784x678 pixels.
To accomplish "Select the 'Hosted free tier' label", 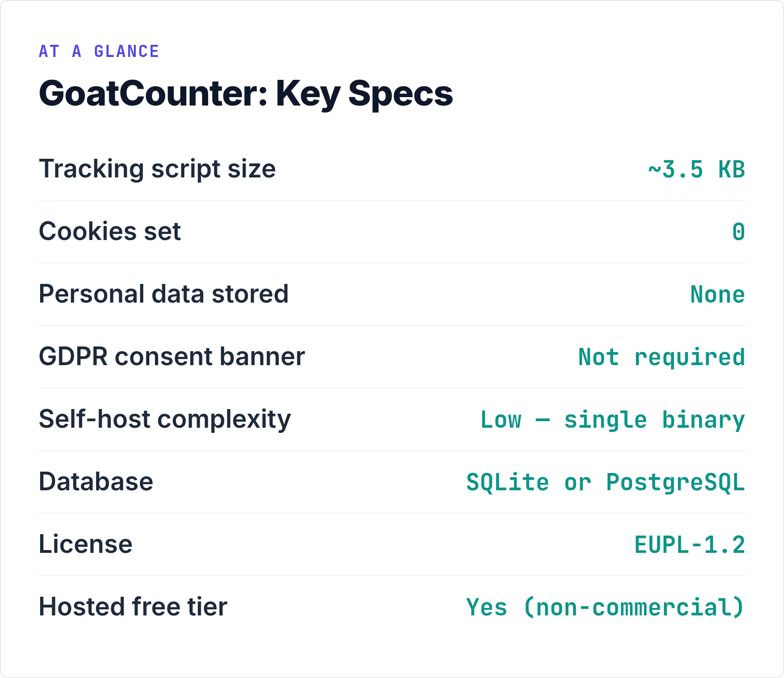I will pyautogui.click(x=133, y=607).
